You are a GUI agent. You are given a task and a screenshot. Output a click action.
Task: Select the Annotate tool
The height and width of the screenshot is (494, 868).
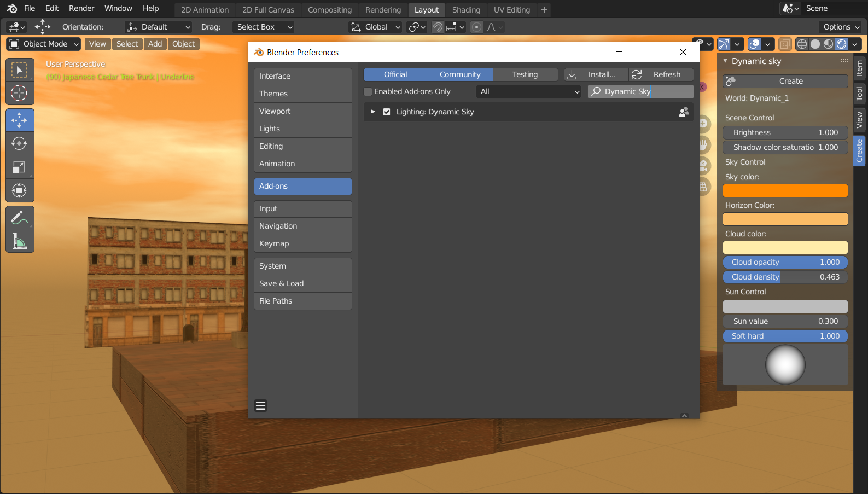click(x=20, y=218)
